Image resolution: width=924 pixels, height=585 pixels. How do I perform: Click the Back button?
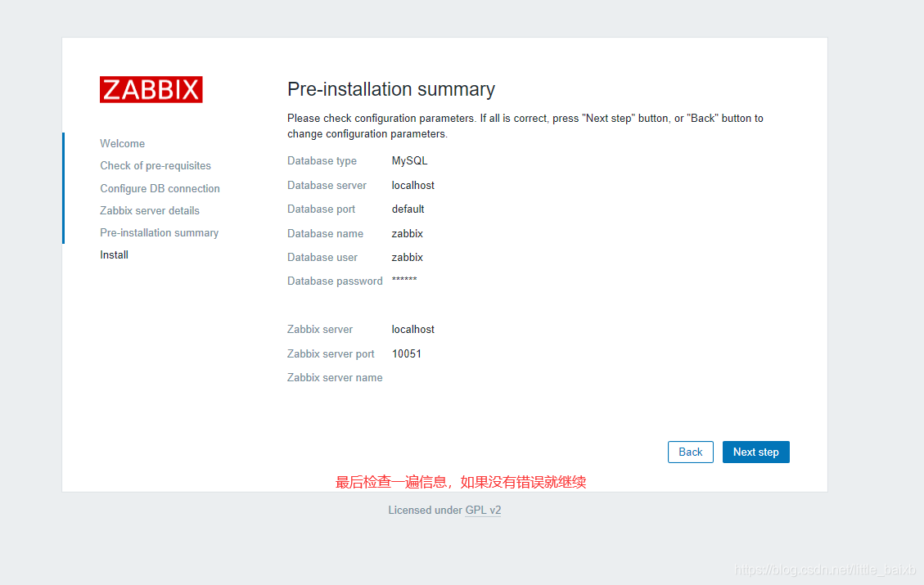(x=690, y=452)
